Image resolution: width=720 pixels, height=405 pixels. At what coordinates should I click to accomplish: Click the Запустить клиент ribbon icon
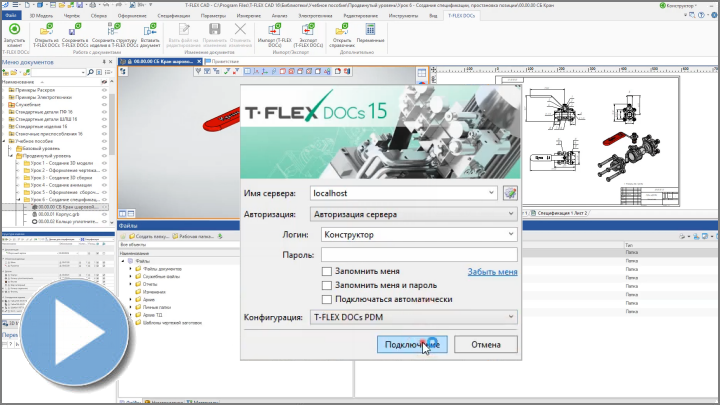(15, 30)
